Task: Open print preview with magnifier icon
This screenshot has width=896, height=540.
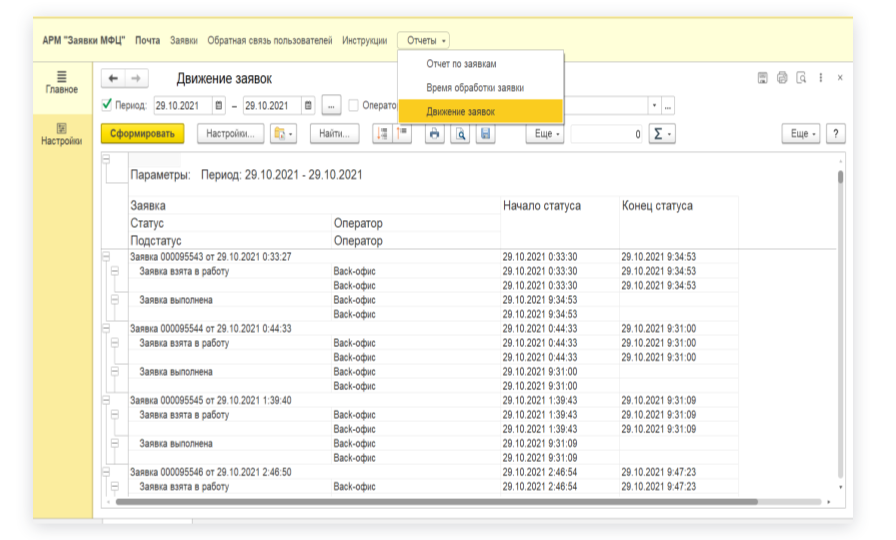Action: (x=459, y=134)
